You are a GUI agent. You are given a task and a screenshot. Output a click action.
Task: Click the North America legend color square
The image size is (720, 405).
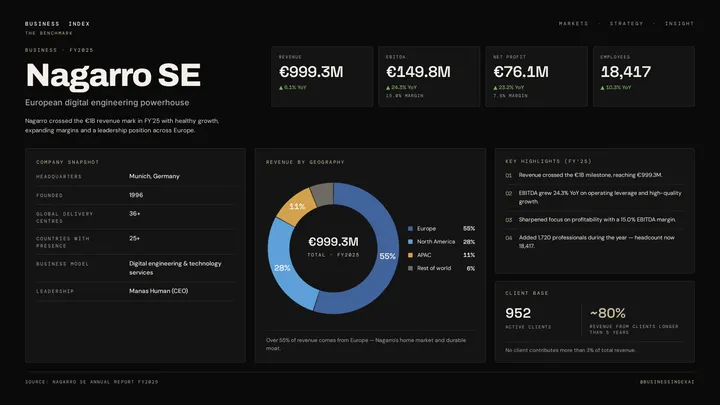411,242
